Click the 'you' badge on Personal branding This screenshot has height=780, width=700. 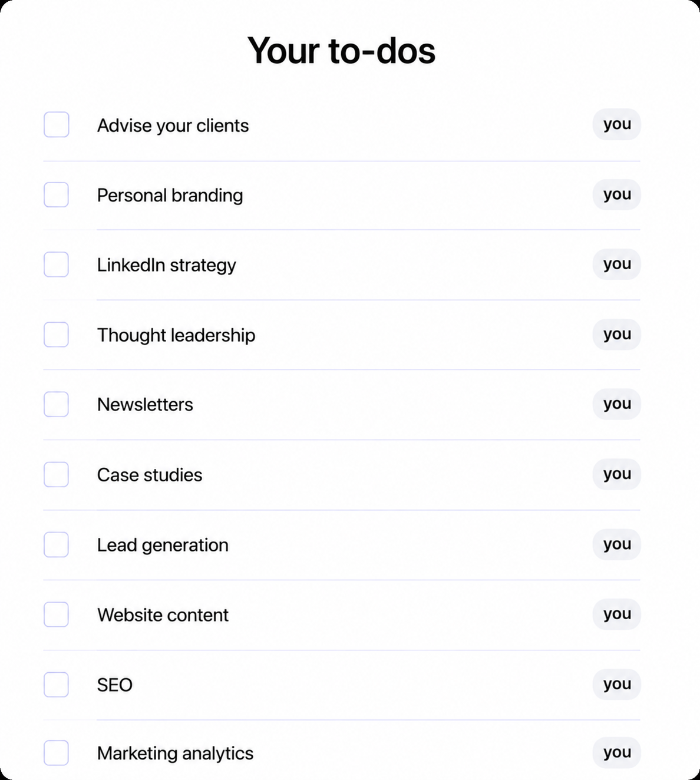coord(617,194)
